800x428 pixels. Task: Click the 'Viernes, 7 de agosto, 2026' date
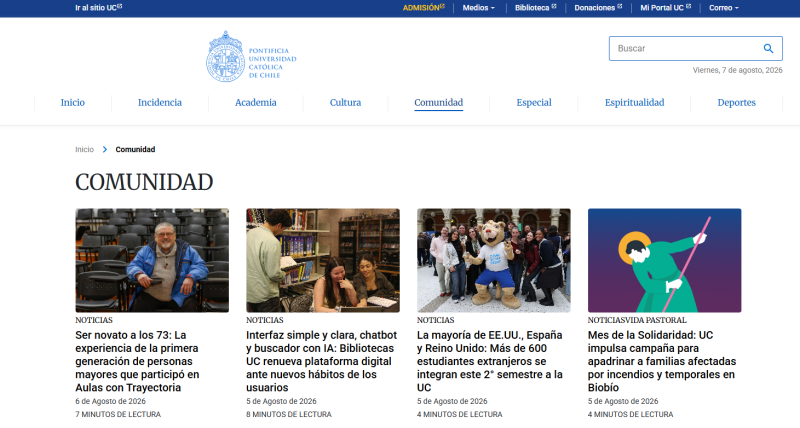[x=737, y=70]
